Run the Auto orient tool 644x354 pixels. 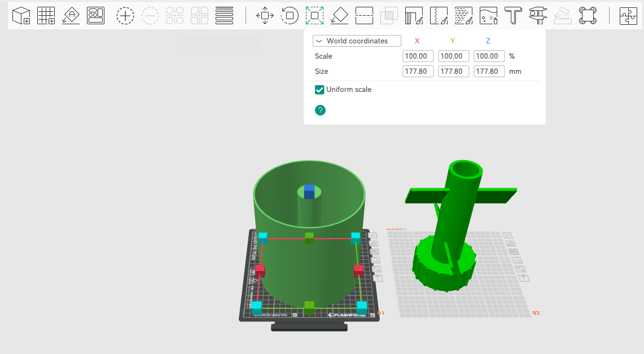pyautogui.click(x=71, y=16)
